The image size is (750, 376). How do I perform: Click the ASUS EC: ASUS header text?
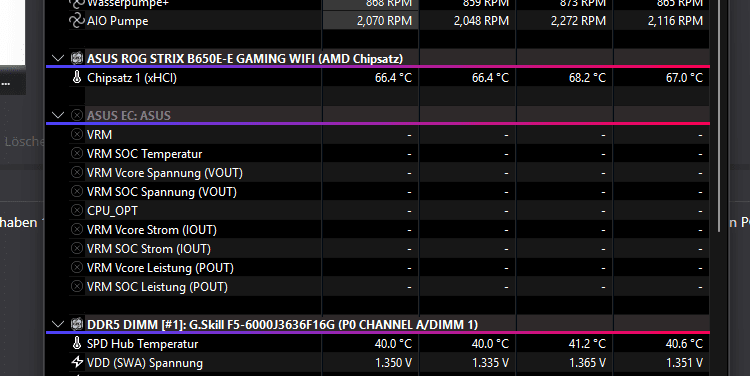pyautogui.click(x=129, y=116)
